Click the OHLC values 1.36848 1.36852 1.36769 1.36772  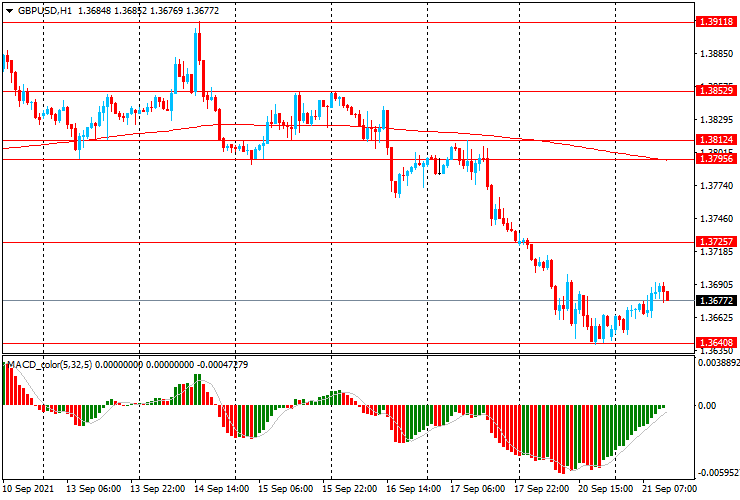pos(148,10)
